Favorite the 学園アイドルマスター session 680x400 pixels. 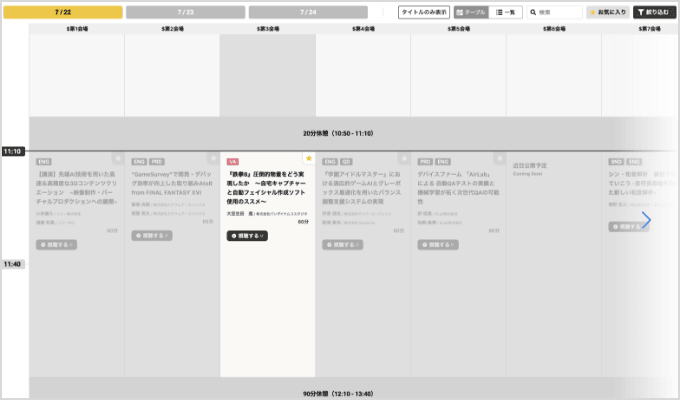point(404,158)
